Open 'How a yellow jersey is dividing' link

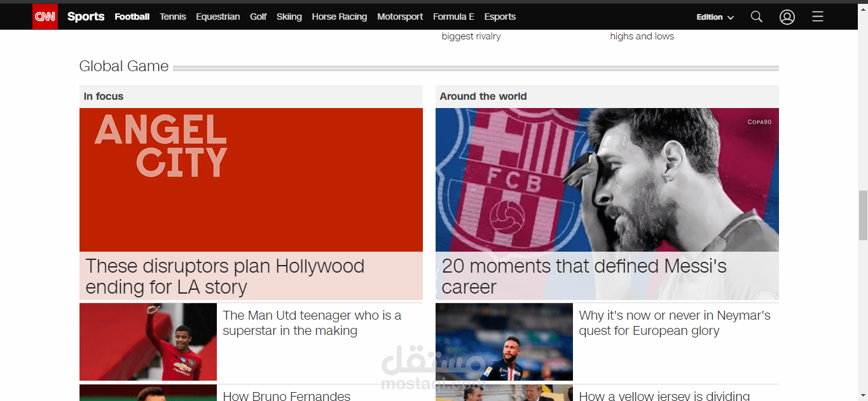coord(665,395)
